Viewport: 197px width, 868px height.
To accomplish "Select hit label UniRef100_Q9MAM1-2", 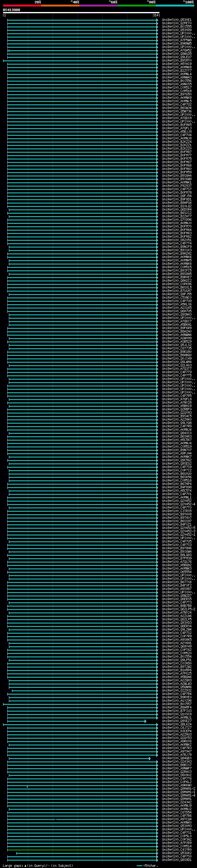I will coord(179,789).
